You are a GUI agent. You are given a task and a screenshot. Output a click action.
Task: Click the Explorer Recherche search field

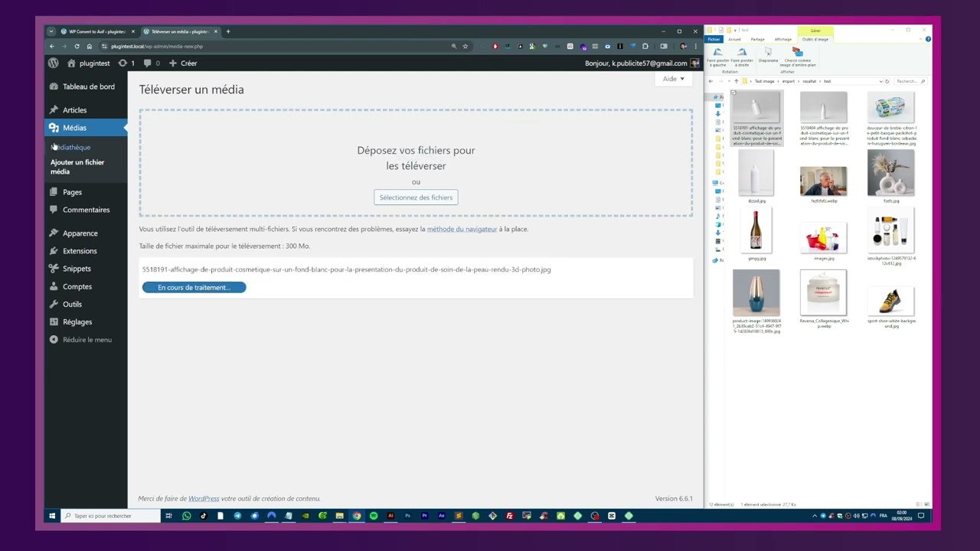910,81
